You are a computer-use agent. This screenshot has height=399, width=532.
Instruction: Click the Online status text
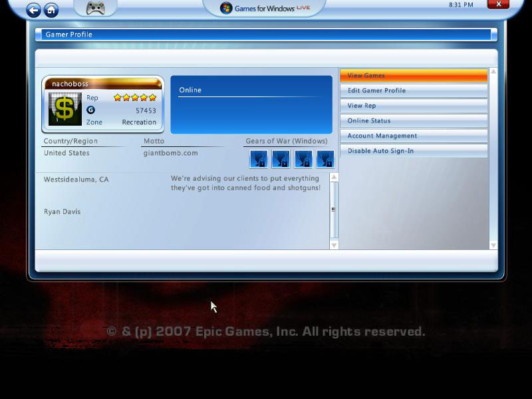click(190, 90)
